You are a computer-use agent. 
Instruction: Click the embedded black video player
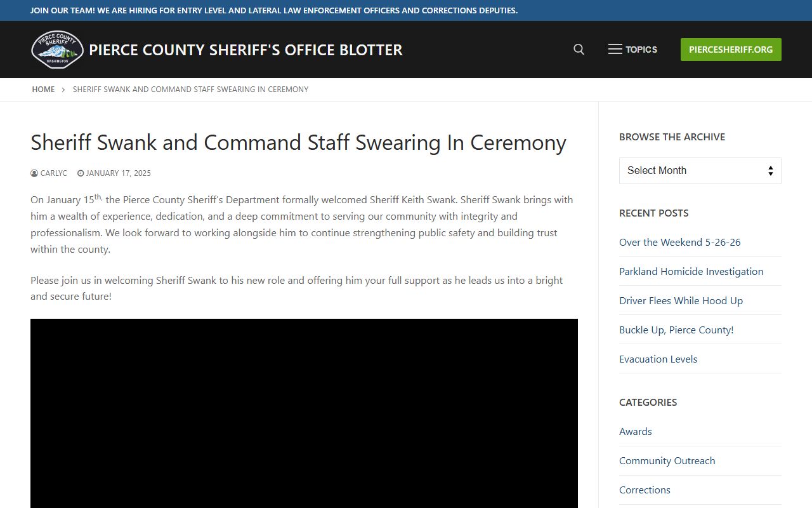pyautogui.click(x=304, y=413)
